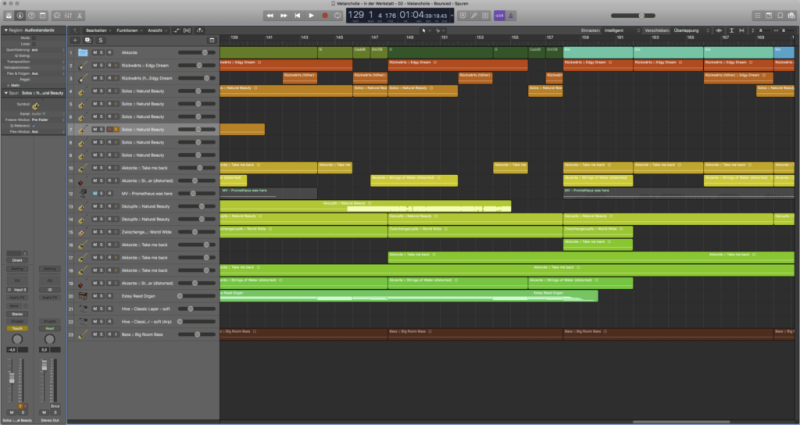Mute the Akkorde folder track
800x425 pixels.
[94, 53]
